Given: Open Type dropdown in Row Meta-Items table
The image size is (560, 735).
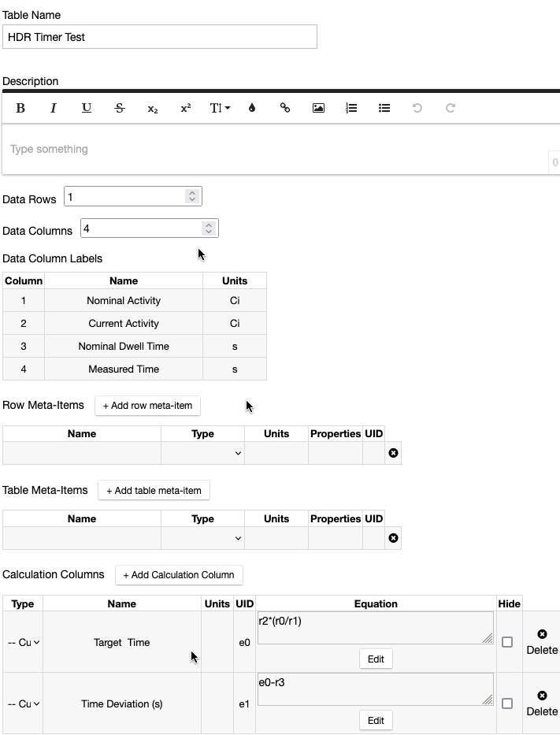Looking at the screenshot, I should click(202, 453).
